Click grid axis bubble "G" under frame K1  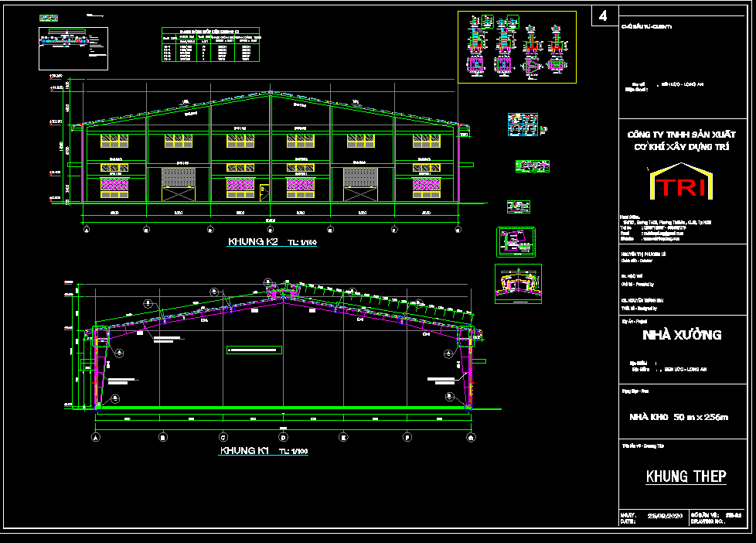pyautogui.click(x=471, y=437)
